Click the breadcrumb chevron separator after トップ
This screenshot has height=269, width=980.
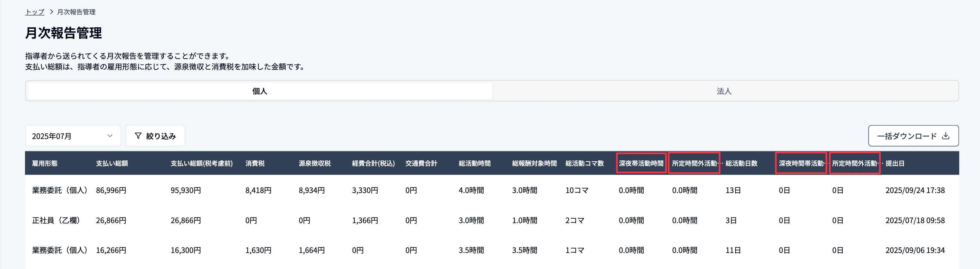click(x=51, y=12)
